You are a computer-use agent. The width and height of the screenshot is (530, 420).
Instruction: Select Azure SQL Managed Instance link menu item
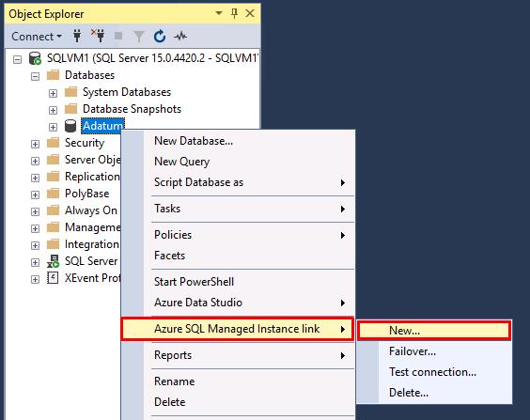point(238,329)
